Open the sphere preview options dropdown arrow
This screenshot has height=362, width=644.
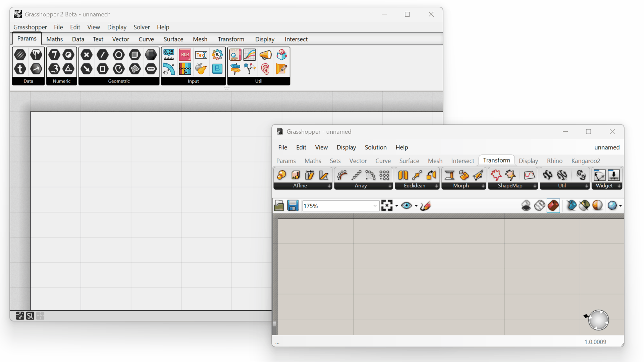(x=620, y=206)
